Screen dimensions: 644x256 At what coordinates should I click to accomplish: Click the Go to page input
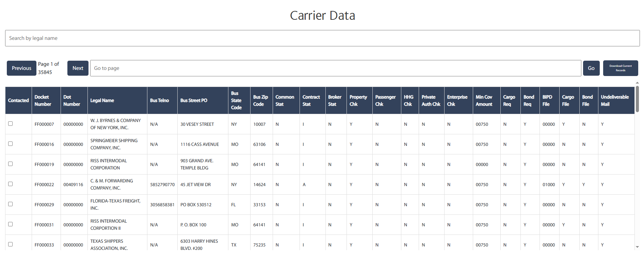coord(335,68)
